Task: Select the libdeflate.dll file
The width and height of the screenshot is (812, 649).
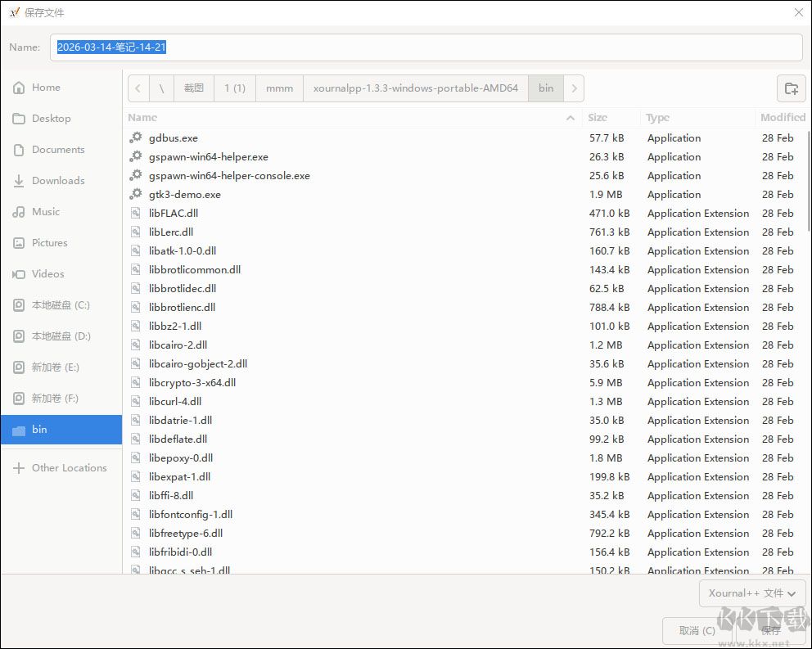Action: [465, 439]
